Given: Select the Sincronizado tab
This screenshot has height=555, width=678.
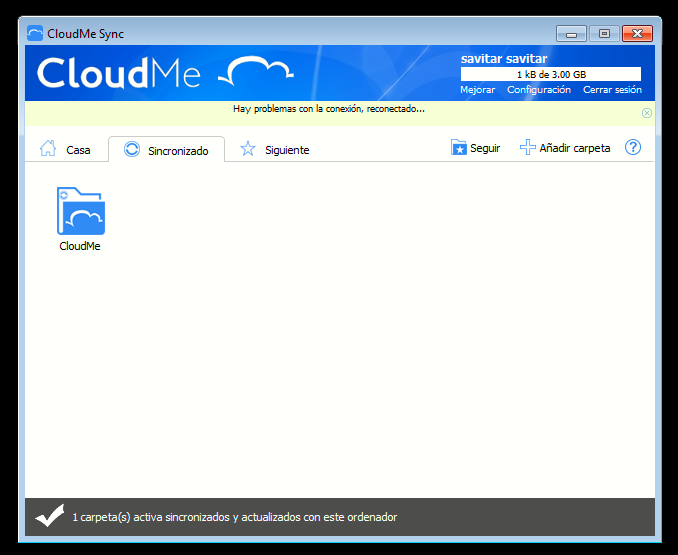Looking at the screenshot, I should 166,150.
